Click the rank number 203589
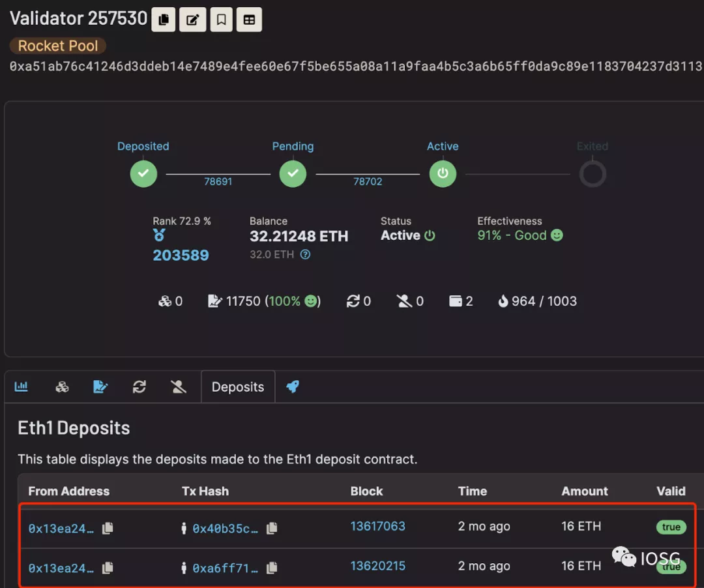 coord(181,256)
